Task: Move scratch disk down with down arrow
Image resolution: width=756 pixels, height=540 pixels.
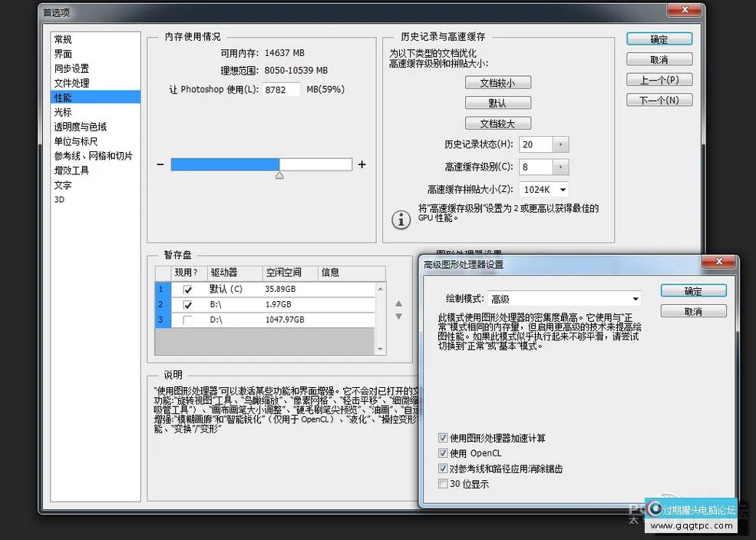Action: [398, 316]
